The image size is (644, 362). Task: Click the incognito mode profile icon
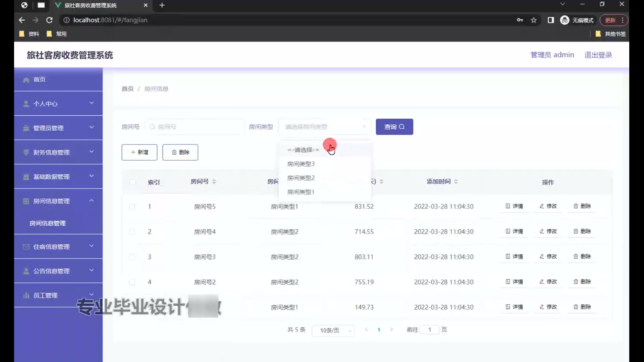point(565,20)
